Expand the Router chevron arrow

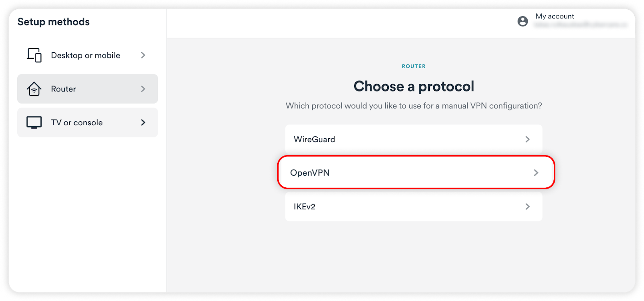tap(143, 89)
